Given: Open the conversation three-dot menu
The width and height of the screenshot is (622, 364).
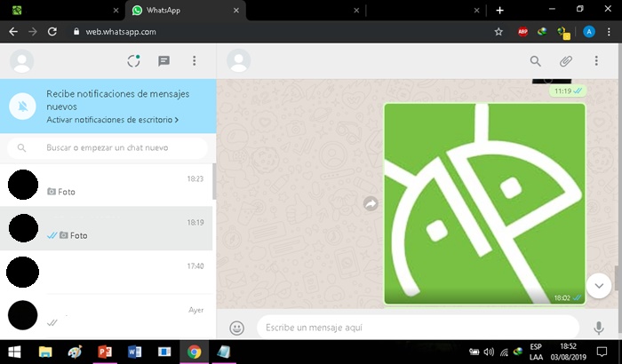Looking at the screenshot, I should [x=596, y=60].
